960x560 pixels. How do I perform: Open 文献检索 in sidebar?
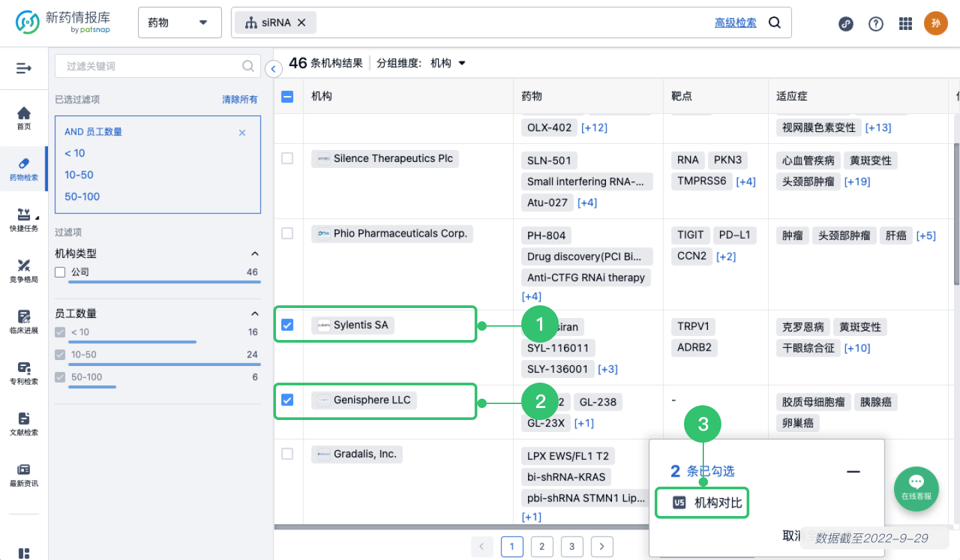point(24,423)
